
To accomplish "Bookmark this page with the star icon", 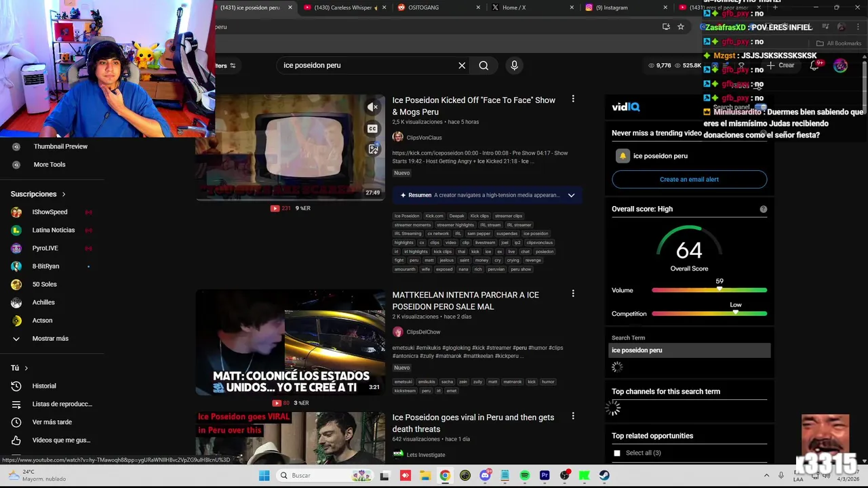I will point(680,26).
